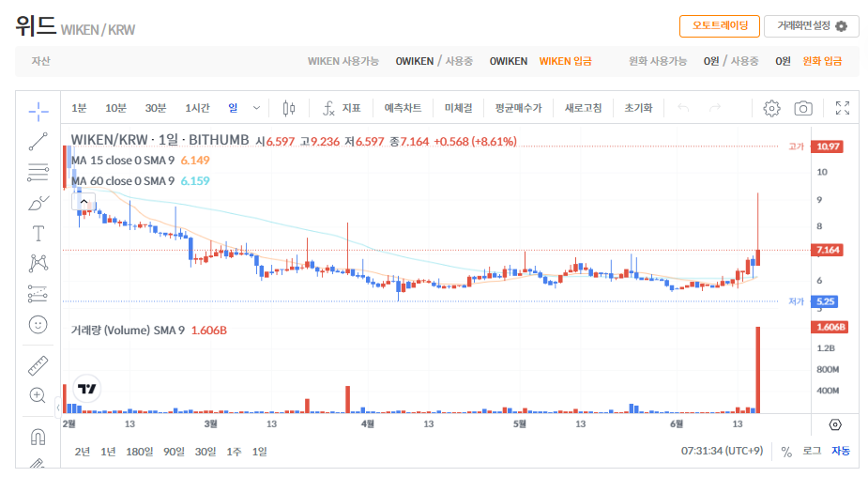Switch to the 10분 interval
Screen dimensions: 868x477
(115, 108)
